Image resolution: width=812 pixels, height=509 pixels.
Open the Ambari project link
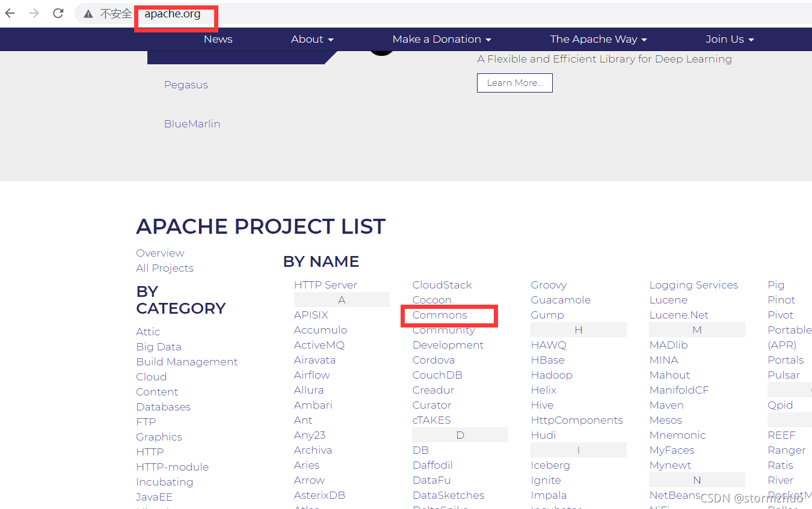click(313, 405)
